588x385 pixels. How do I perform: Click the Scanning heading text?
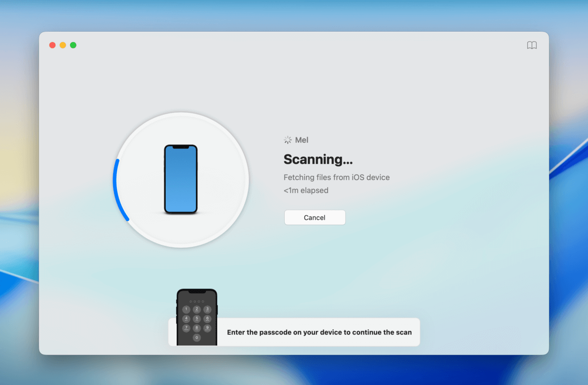coord(318,159)
